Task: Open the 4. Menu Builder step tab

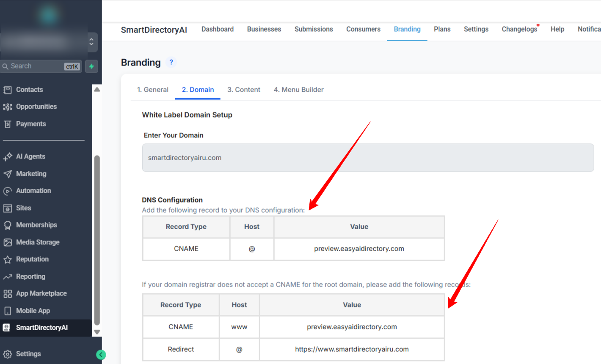Action: (x=299, y=90)
